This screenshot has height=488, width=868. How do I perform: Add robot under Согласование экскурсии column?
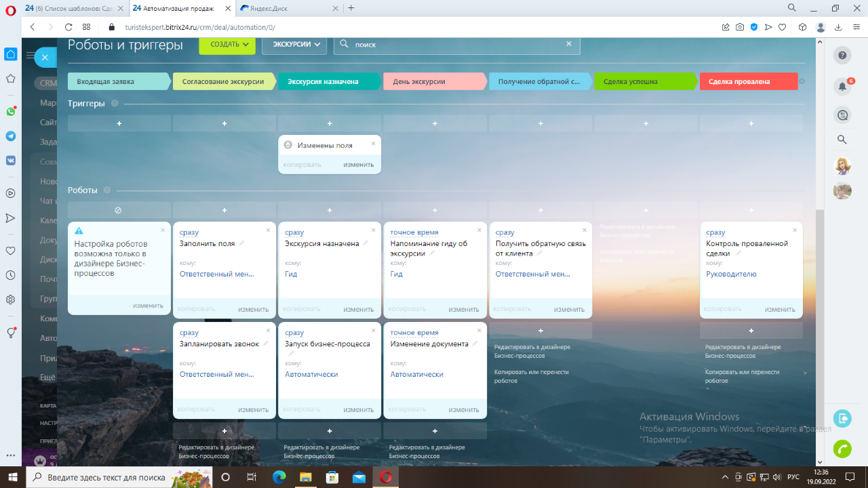click(x=224, y=210)
